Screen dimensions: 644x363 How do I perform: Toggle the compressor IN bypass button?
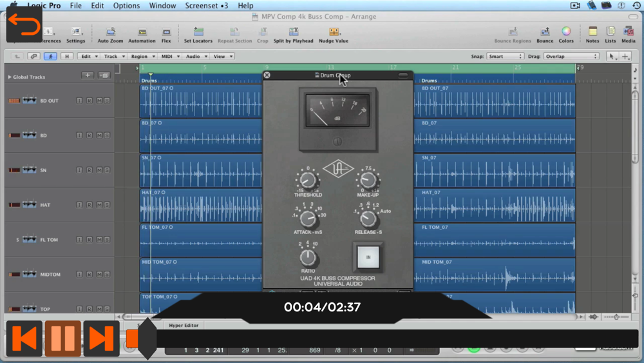click(x=368, y=257)
